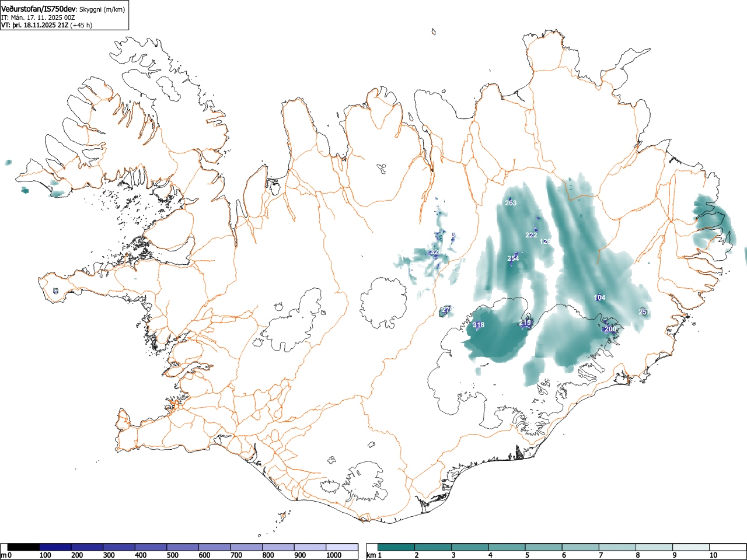The image size is (747, 560).
Task: Click the '1000' tick on the metres legend
Action: [x=334, y=555]
